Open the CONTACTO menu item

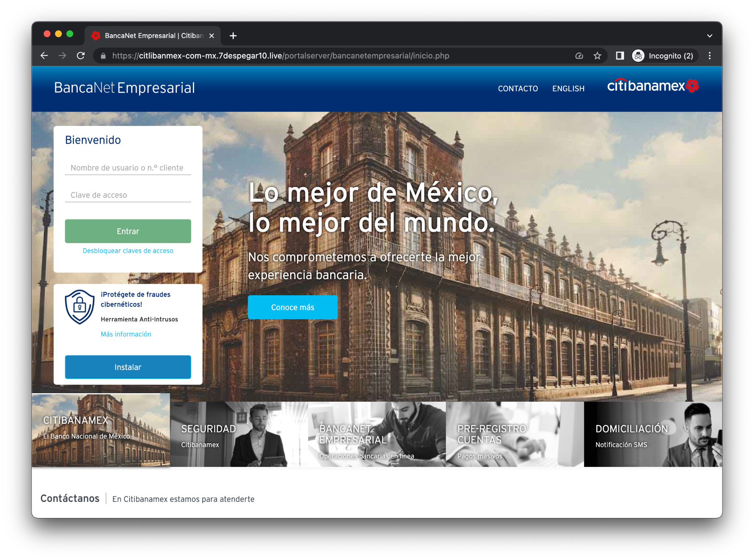pyautogui.click(x=518, y=89)
